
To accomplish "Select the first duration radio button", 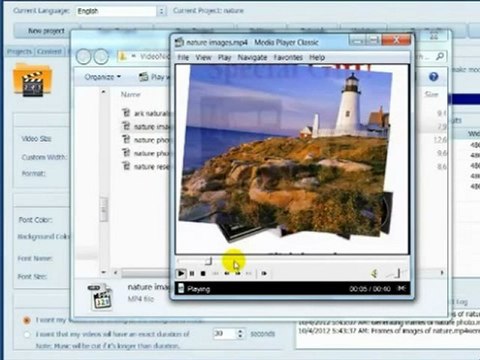I will pos(26,320).
